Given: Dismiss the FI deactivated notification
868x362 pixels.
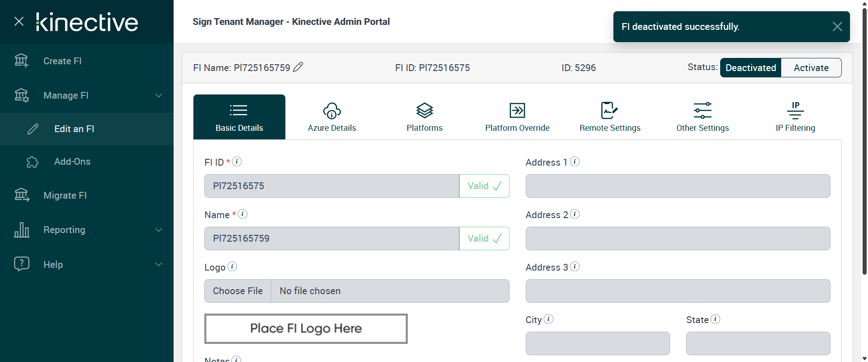Looking at the screenshot, I should pyautogui.click(x=837, y=27).
